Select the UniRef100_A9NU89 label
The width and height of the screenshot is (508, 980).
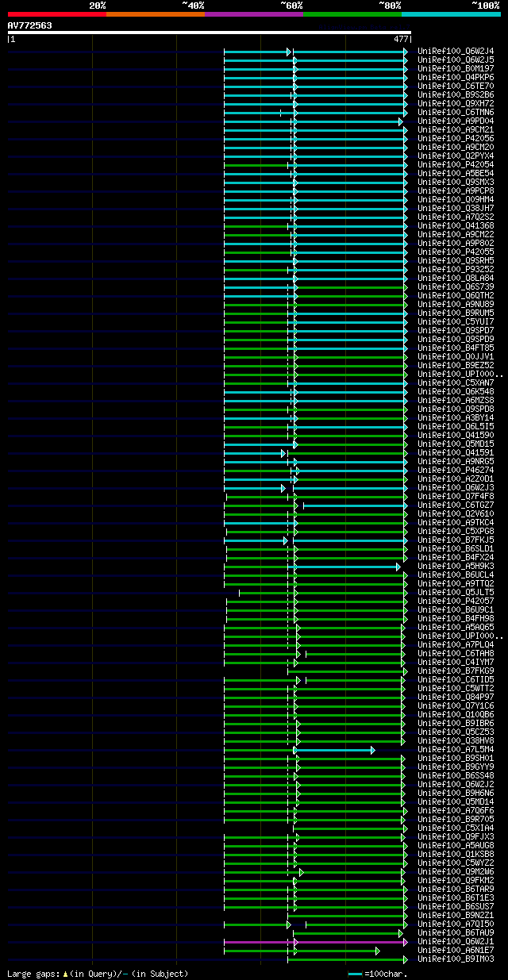(x=456, y=305)
